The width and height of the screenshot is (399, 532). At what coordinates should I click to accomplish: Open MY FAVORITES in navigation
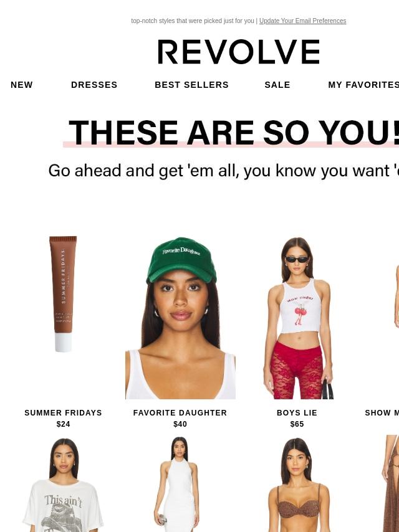363,85
